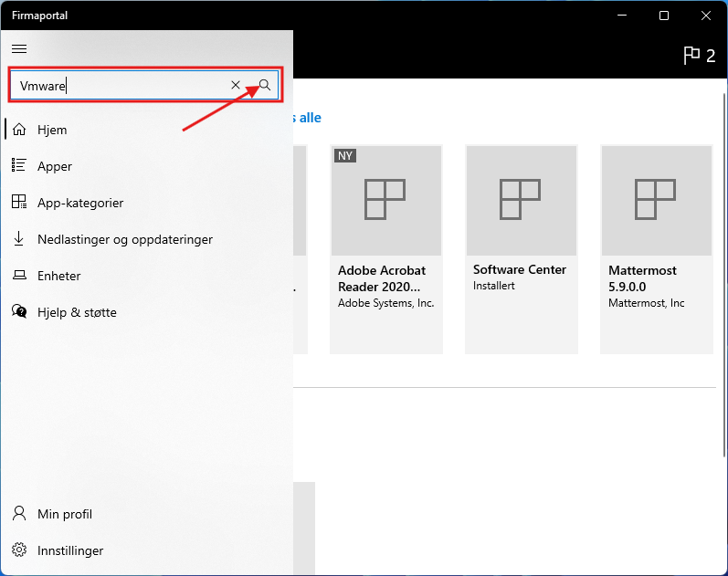The image size is (728, 576).
Task: Click the Hjelp & støtte chat icon
Action: 19,311
